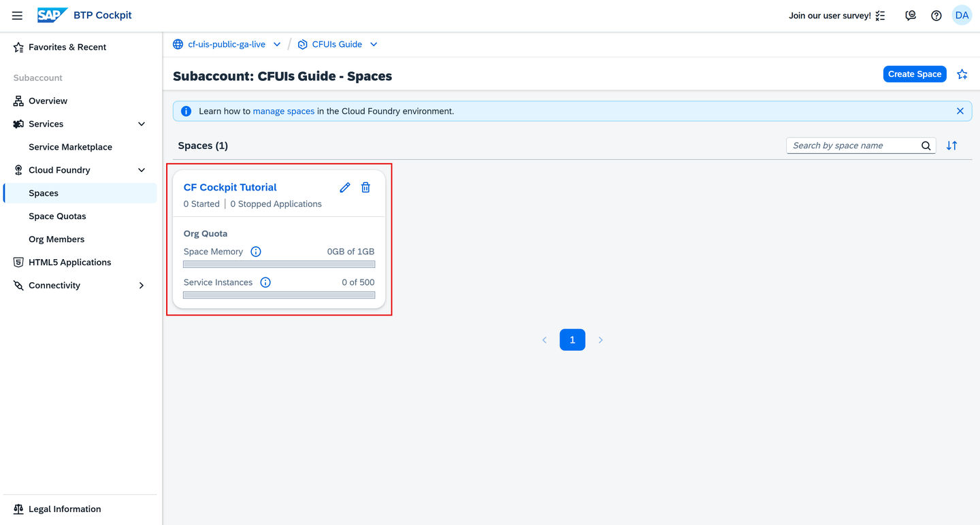The image size is (980, 525).
Task: Click the BTP Cockpit title
Action: click(103, 15)
